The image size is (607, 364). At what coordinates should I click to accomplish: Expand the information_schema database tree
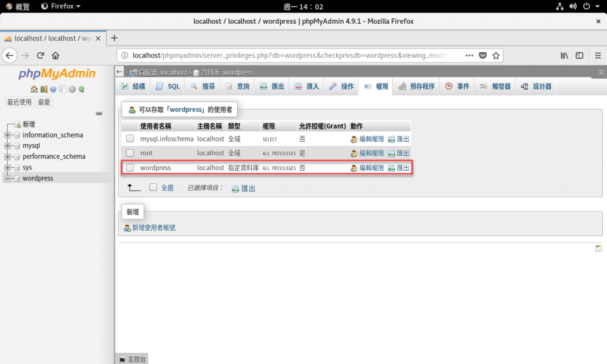7,135
